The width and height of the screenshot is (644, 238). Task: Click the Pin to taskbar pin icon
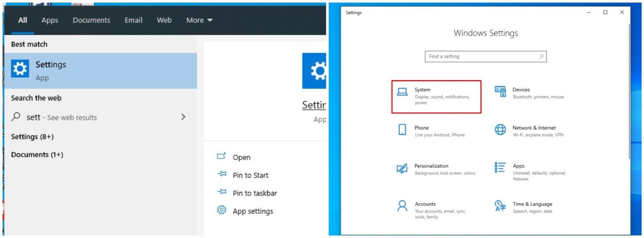point(222,192)
